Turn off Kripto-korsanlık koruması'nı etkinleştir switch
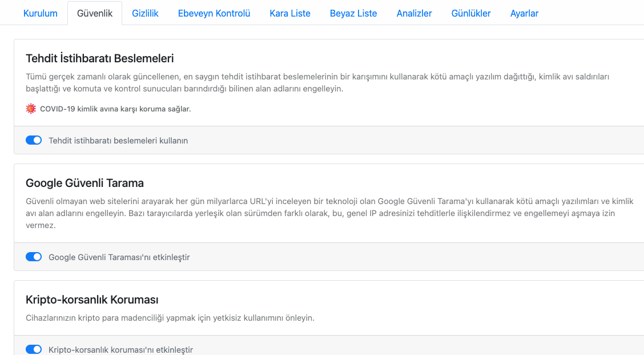Image resolution: width=644 pixels, height=355 pixels. point(34,349)
